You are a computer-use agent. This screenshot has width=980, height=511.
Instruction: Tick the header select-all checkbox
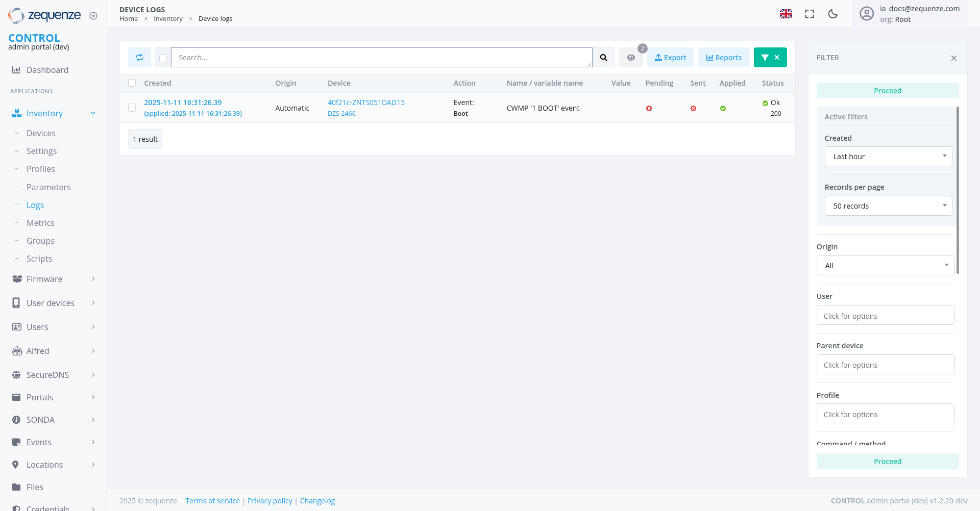[132, 83]
